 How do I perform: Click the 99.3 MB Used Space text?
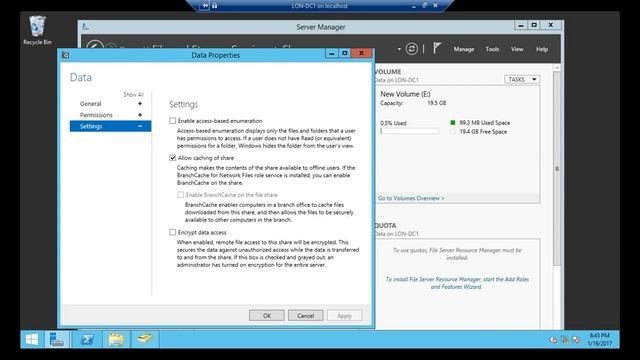[484, 122]
